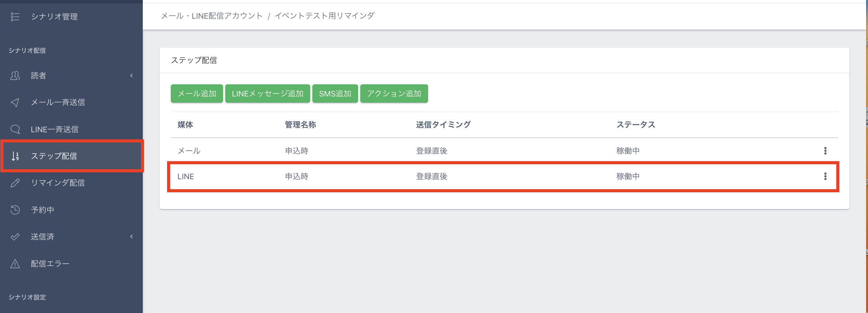Screen dimensions: 868x313
Task: Click the リマインダ配信 pencil icon
Action: pyautogui.click(x=15, y=183)
